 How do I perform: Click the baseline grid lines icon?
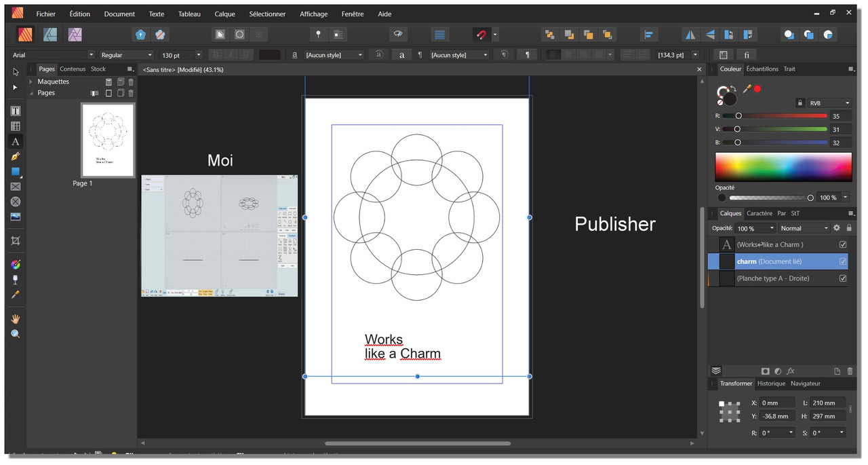pyautogui.click(x=440, y=34)
